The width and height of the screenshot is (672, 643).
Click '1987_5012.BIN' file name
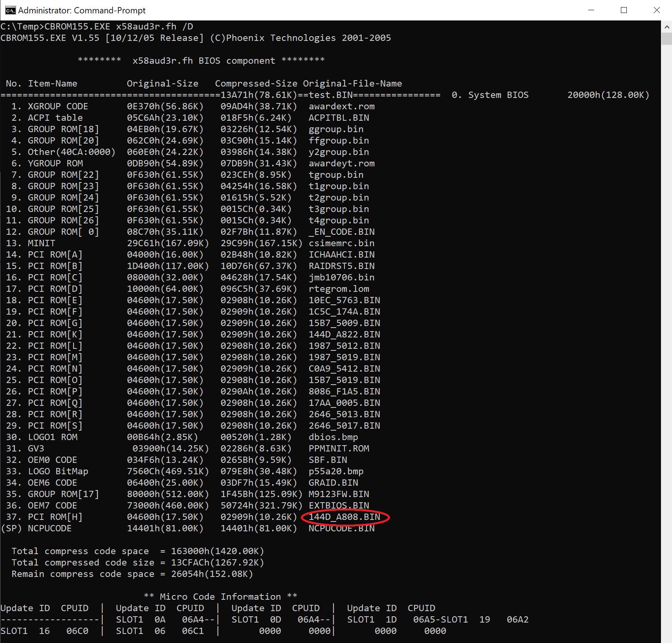click(344, 346)
